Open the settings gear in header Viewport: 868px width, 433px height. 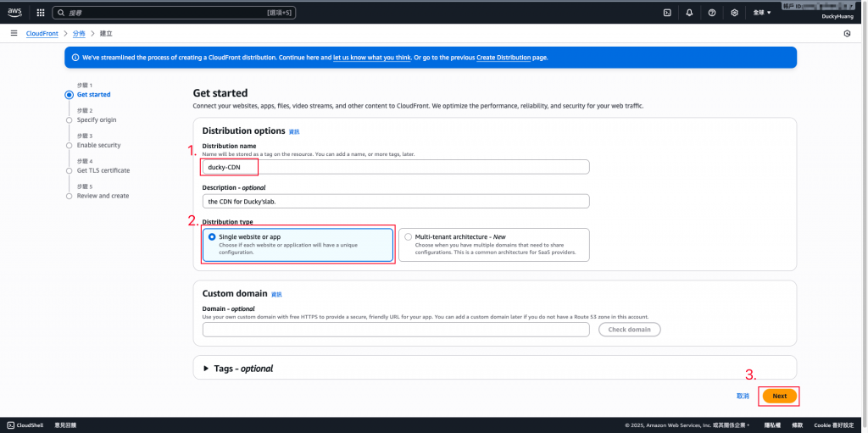point(735,12)
